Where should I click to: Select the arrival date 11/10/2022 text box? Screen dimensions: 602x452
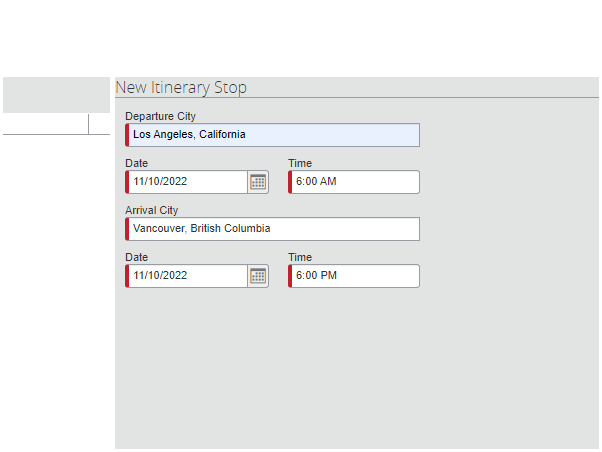(x=187, y=276)
